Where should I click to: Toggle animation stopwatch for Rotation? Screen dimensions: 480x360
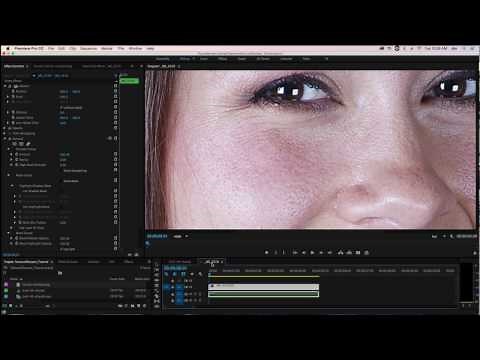pos(13,112)
